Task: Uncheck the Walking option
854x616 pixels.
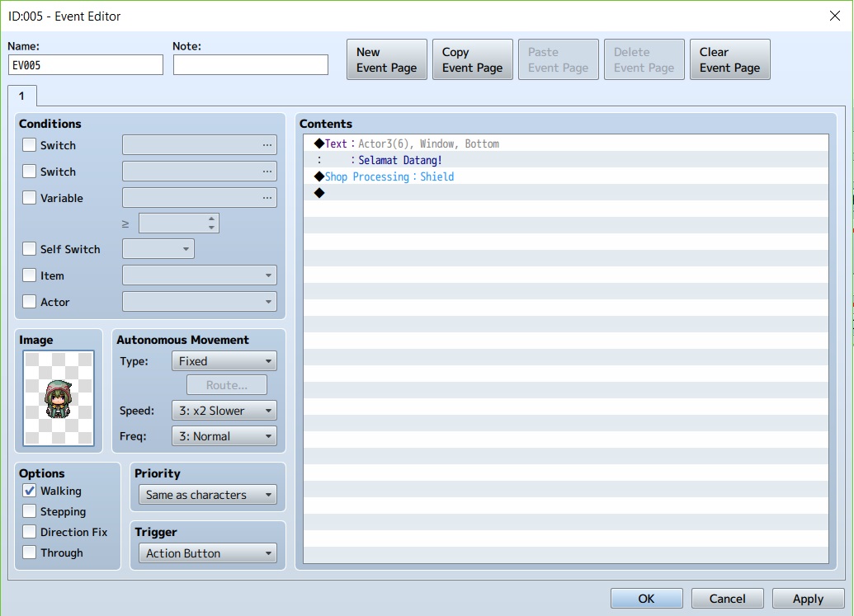Action: coord(30,491)
